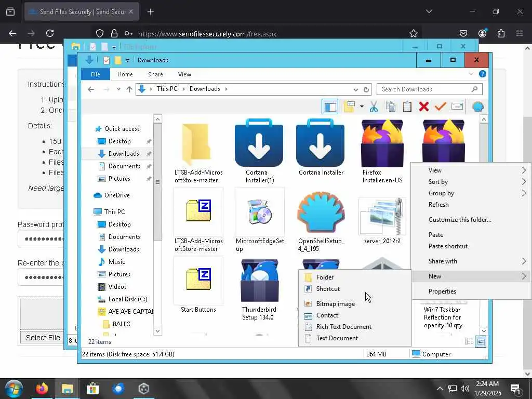Choose Folder from the New submenu
The height and width of the screenshot is (399, 532).
coord(355,277)
